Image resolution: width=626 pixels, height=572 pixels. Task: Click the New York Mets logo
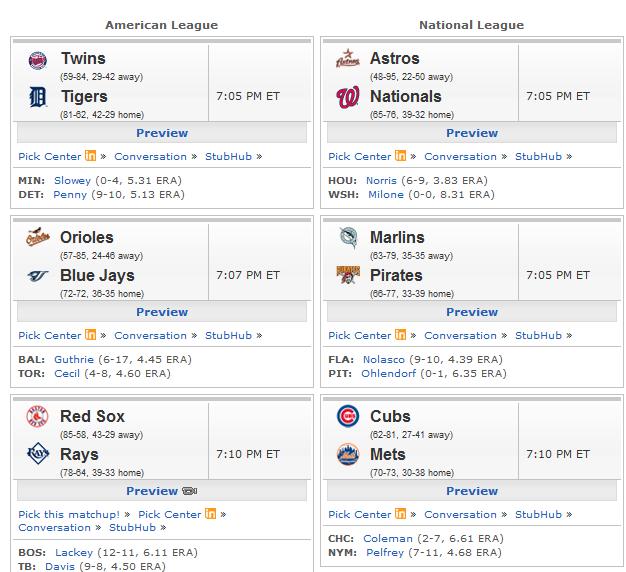tap(348, 454)
